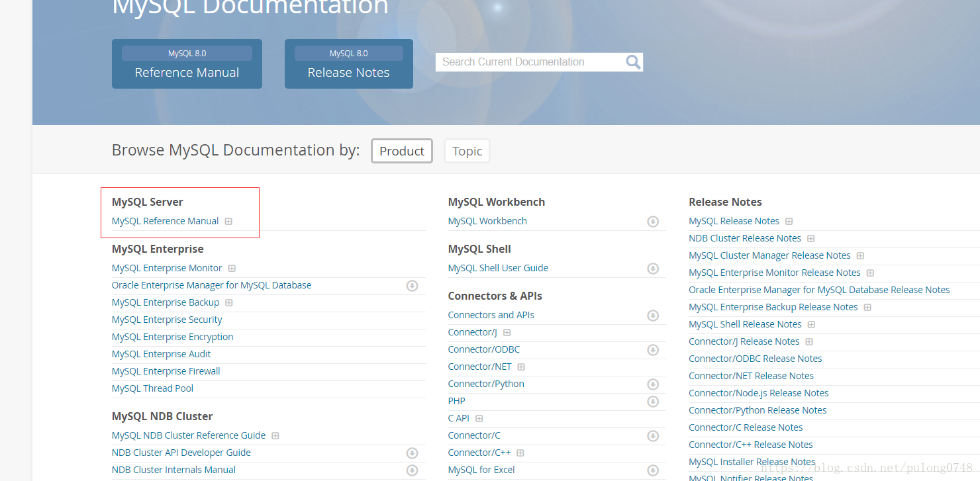Expand C API versions
The height and width of the screenshot is (481, 980).
click(x=479, y=419)
